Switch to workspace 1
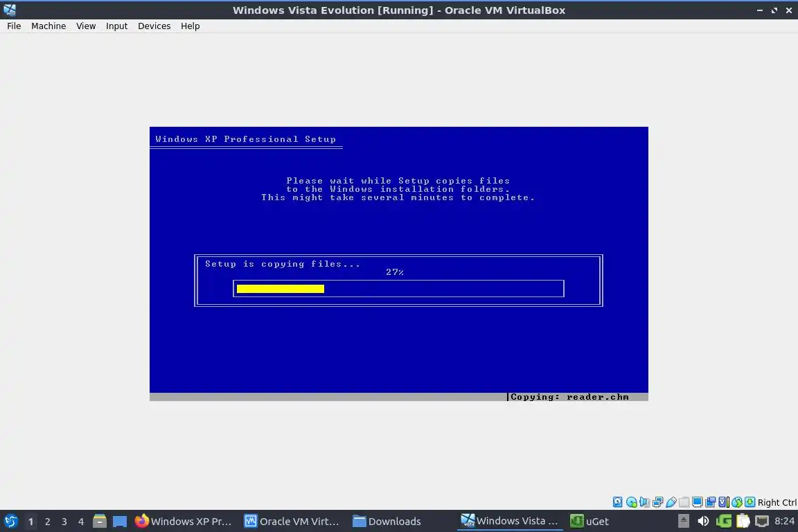This screenshot has width=798, height=532. pos(30,522)
